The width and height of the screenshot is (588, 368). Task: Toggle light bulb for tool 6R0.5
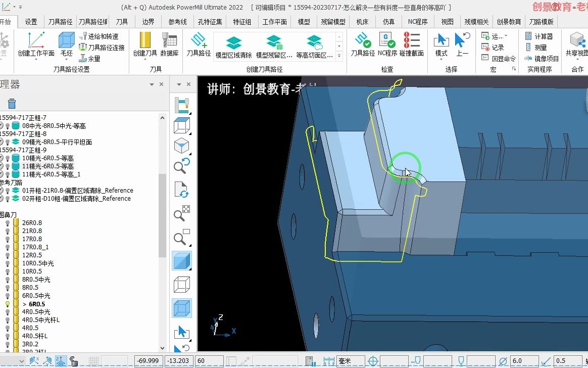point(8,304)
